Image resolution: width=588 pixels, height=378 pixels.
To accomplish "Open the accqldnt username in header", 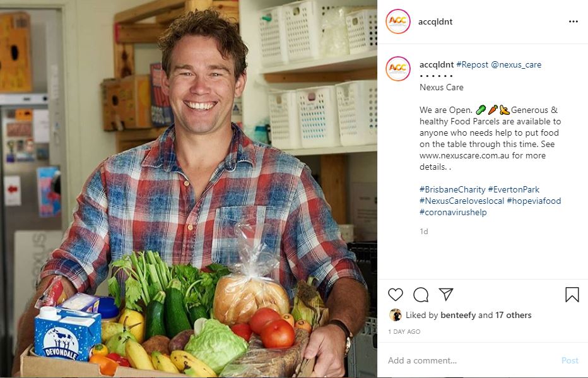I will point(435,21).
